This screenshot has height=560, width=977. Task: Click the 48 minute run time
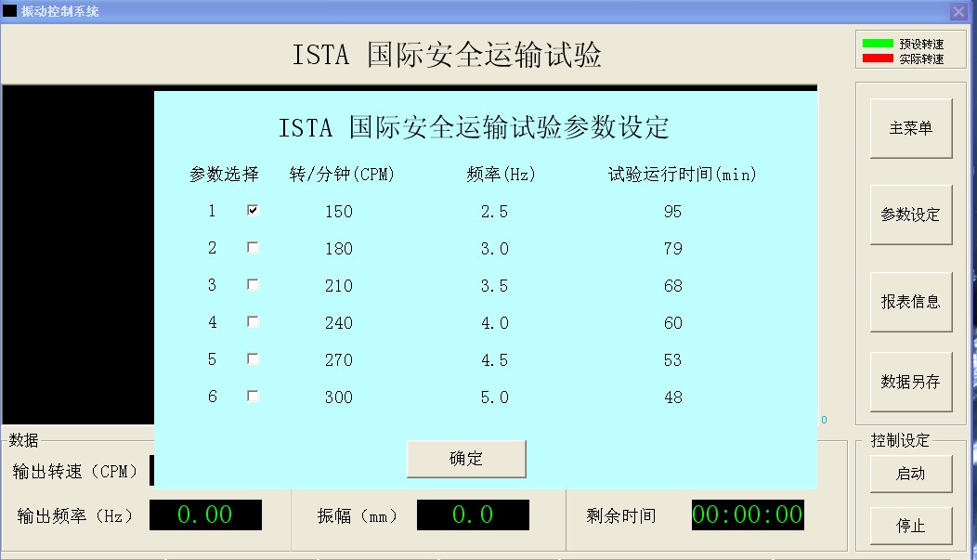[673, 397]
